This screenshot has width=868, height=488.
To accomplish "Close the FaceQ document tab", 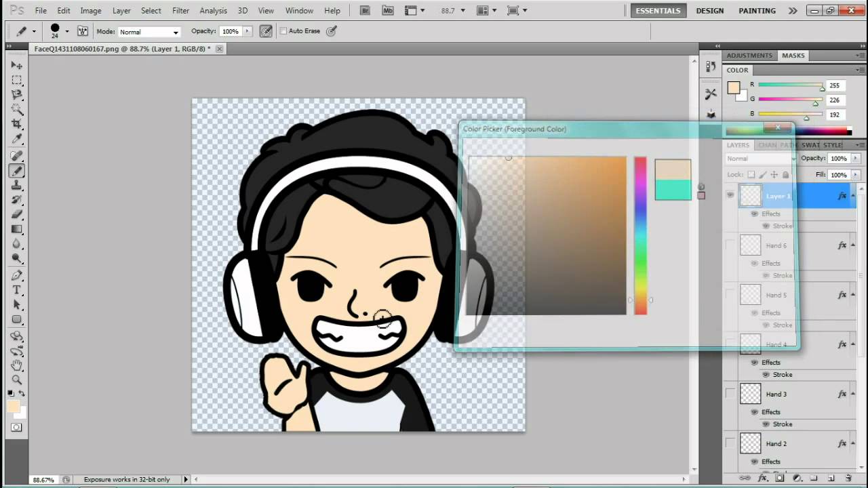I will pos(220,49).
